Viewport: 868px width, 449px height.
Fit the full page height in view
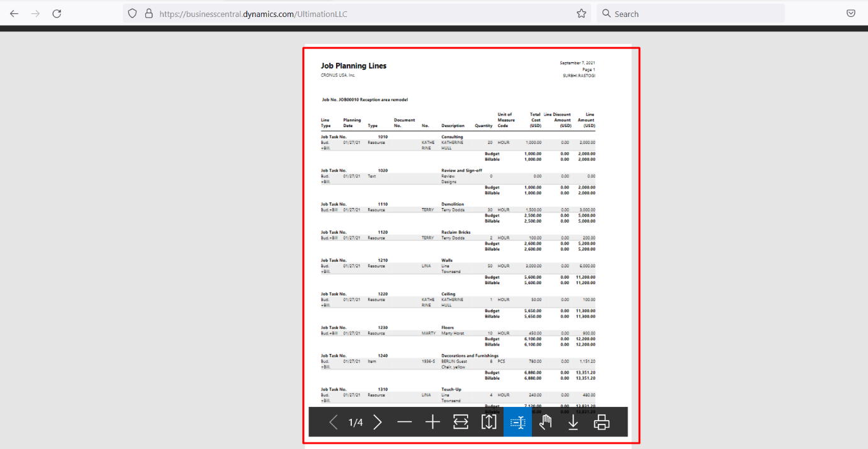pyautogui.click(x=488, y=422)
